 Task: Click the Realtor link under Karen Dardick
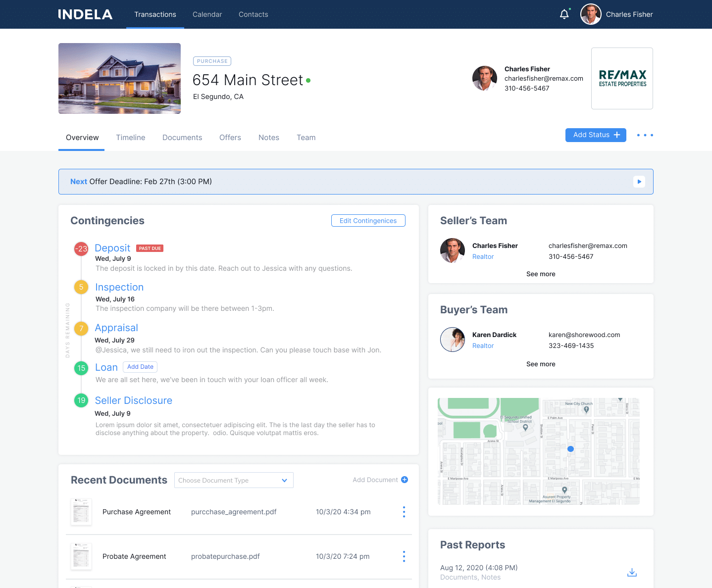[483, 345]
